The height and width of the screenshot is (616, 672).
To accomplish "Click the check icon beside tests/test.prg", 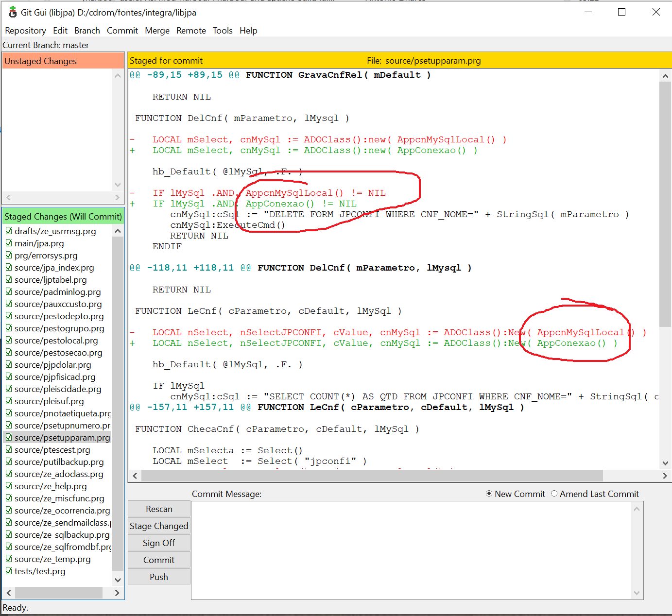I will coord(9,571).
